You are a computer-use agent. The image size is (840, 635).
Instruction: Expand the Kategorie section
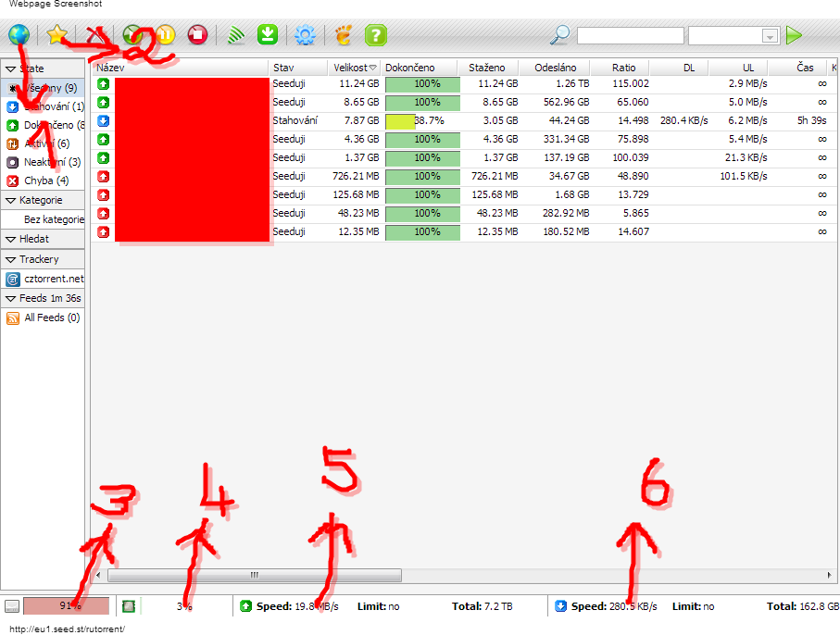(11, 200)
